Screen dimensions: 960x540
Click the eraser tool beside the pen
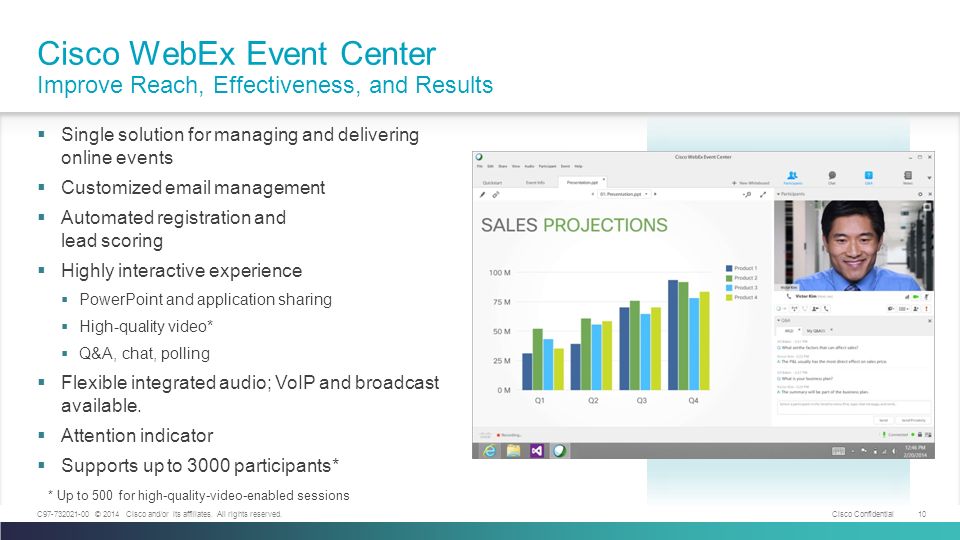pos(496,195)
